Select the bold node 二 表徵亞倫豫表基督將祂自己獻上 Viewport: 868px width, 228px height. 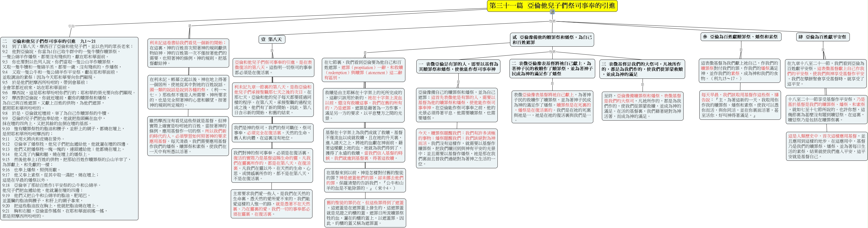click(552, 69)
